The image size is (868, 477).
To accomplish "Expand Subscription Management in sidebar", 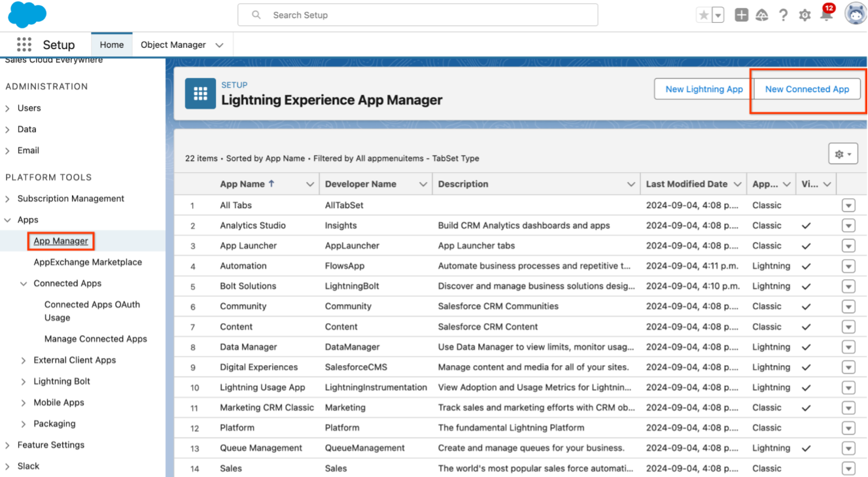I will pos(8,199).
